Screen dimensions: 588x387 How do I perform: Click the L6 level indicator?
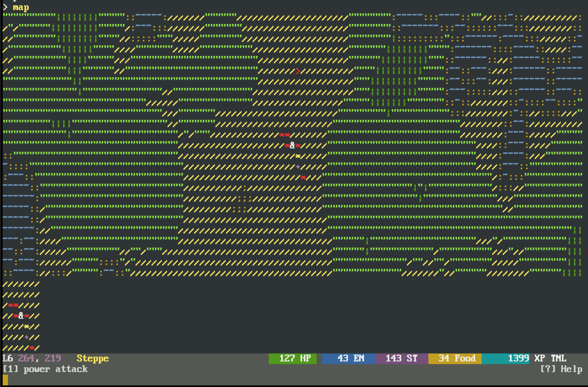point(7,359)
